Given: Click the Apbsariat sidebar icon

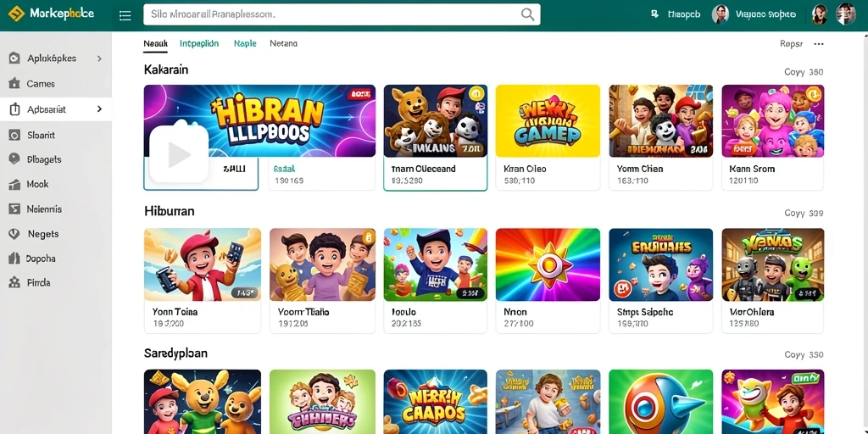Looking at the screenshot, I should [14, 109].
